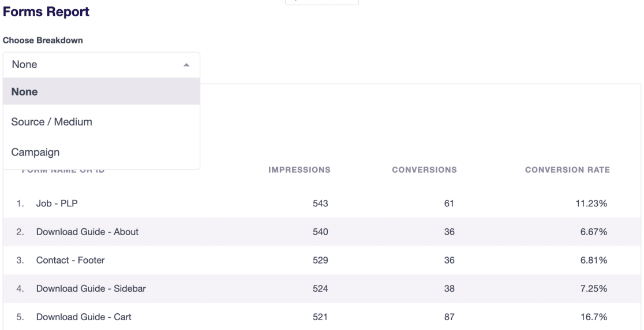Open Download Guide - Cart form row

tap(322, 317)
